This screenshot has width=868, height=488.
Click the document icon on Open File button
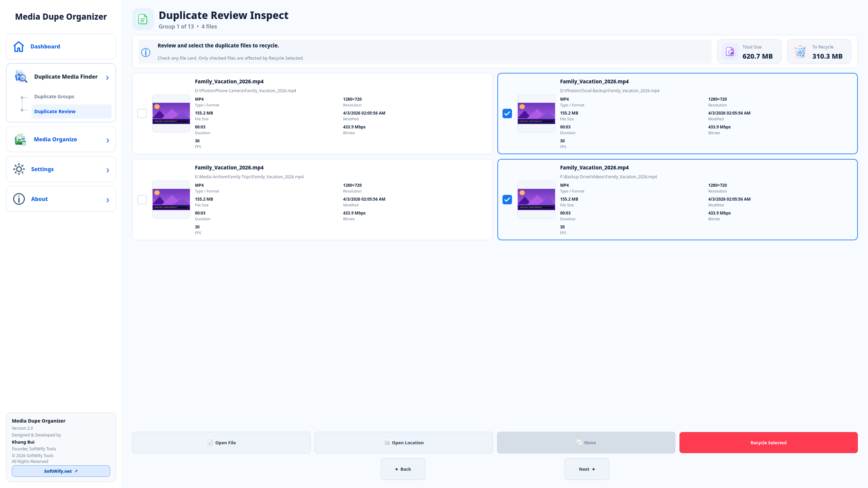(210, 443)
